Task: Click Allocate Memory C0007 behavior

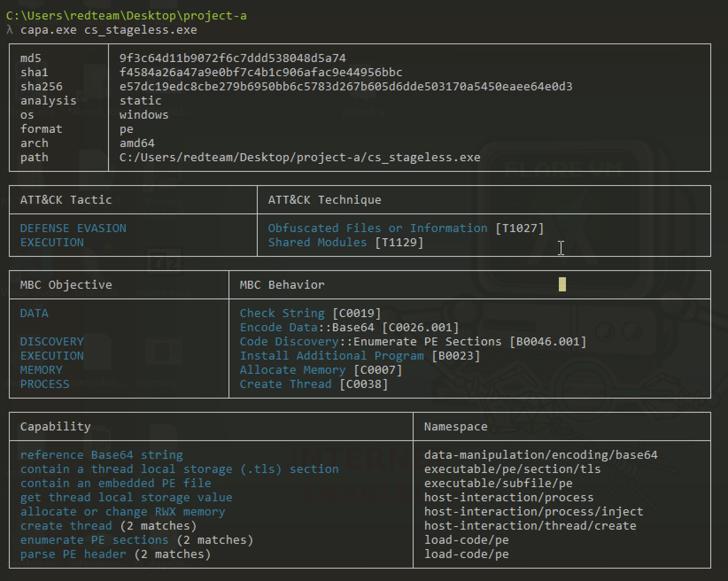Action: coord(321,370)
